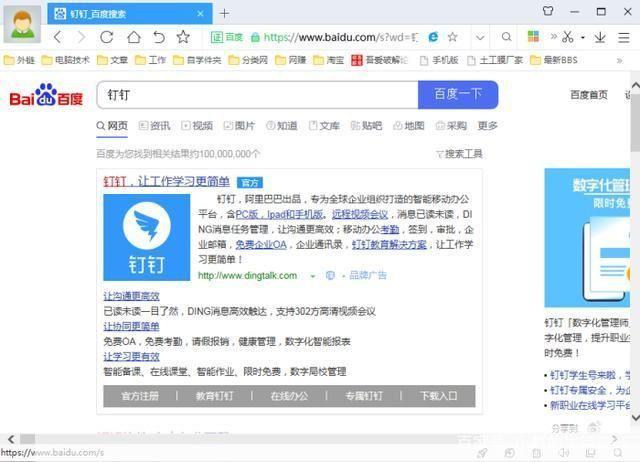The image size is (640, 462).
Task: Open the 更多 search categories
Action: tap(488, 126)
